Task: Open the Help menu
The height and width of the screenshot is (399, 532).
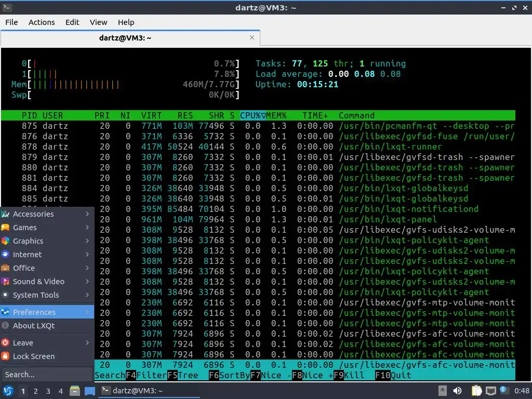Action: tap(126, 22)
